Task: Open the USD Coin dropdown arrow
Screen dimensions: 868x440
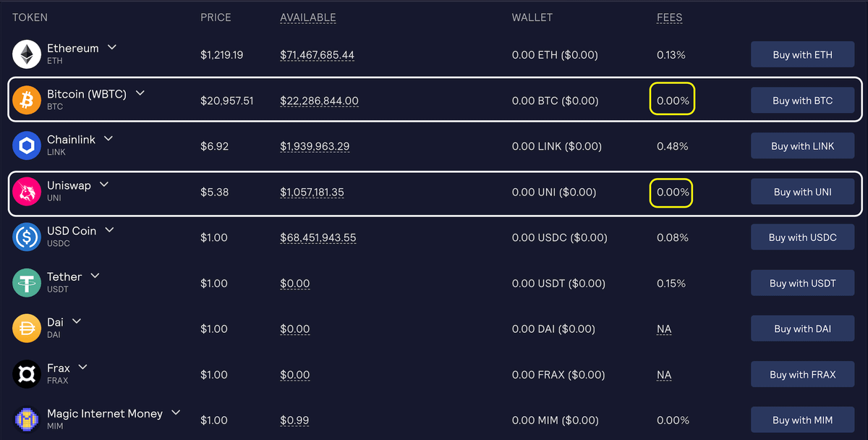Action: pos(110,230)
